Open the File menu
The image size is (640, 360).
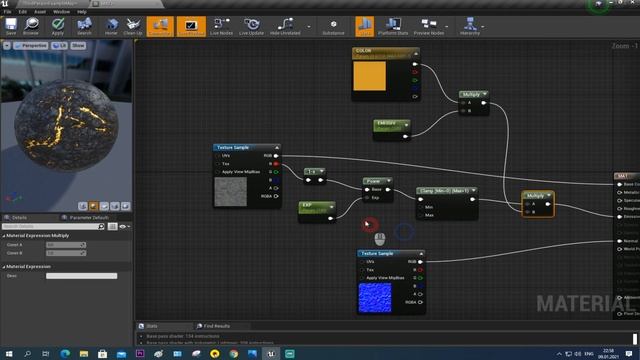[x=7, y=12]
